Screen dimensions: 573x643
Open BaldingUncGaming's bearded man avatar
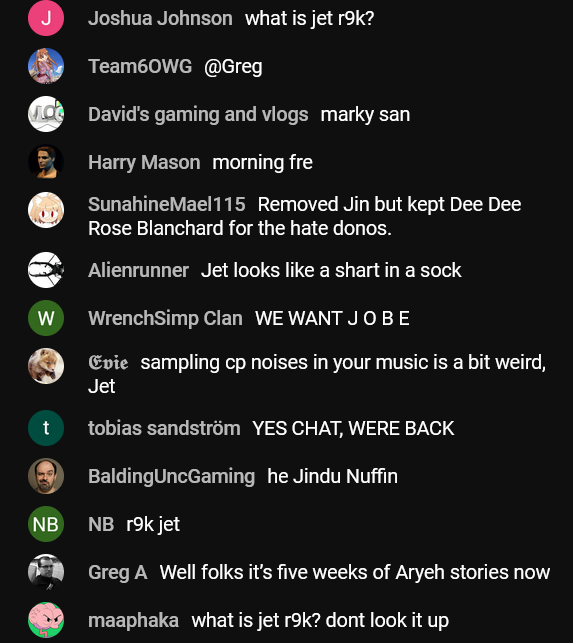point(46,476)
